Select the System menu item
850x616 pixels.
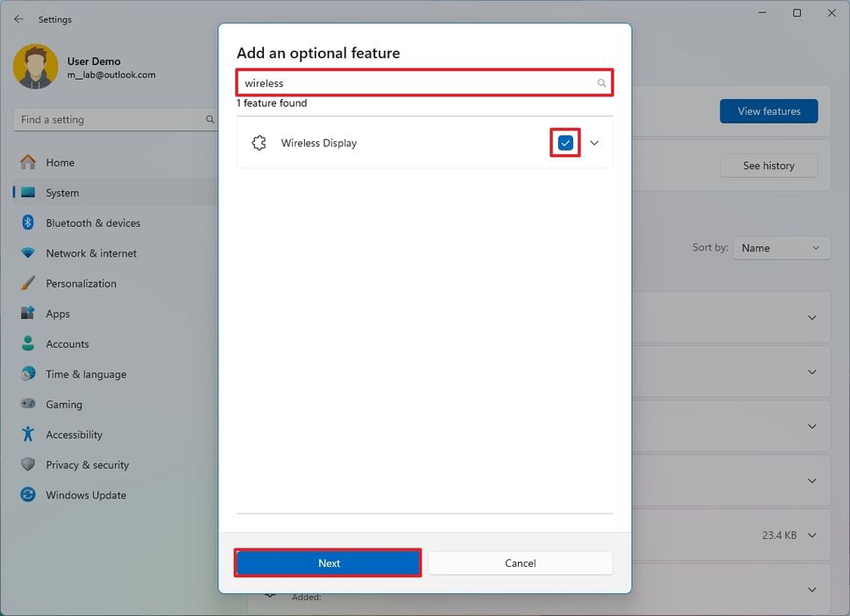click(x=60, y=192)
